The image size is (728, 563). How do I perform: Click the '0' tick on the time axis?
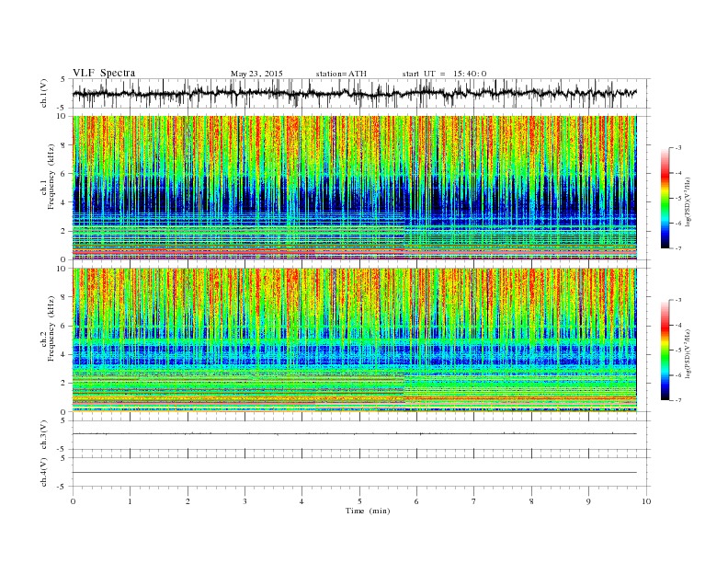click(x=73, y=501)
